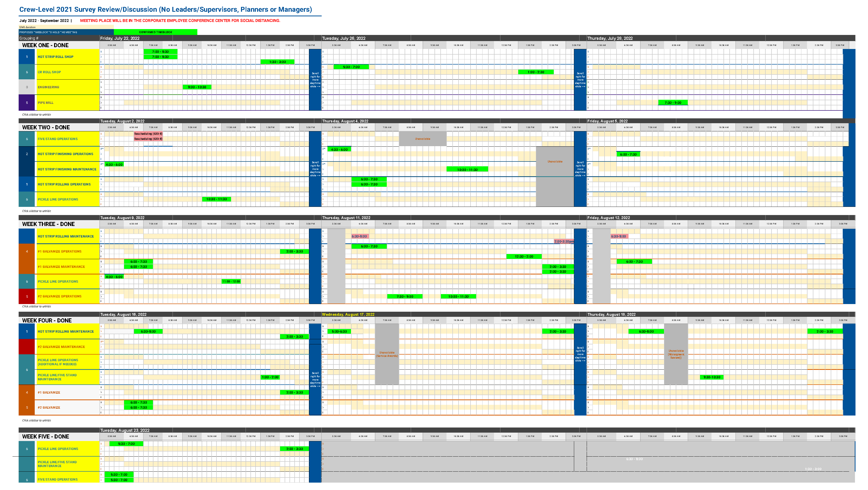Click the blue PROPOSED TIMEBLOCK legend cell
This screenshot has width=868, height=490.
pyautogui.click(x=66, y=32)
